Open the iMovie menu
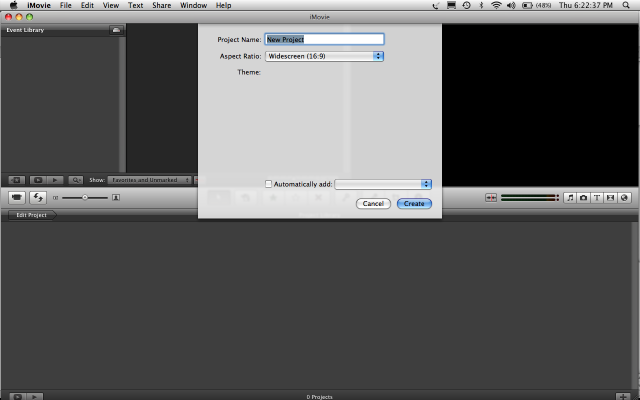The height and width of the screenshot is (400, 640). 39,5
